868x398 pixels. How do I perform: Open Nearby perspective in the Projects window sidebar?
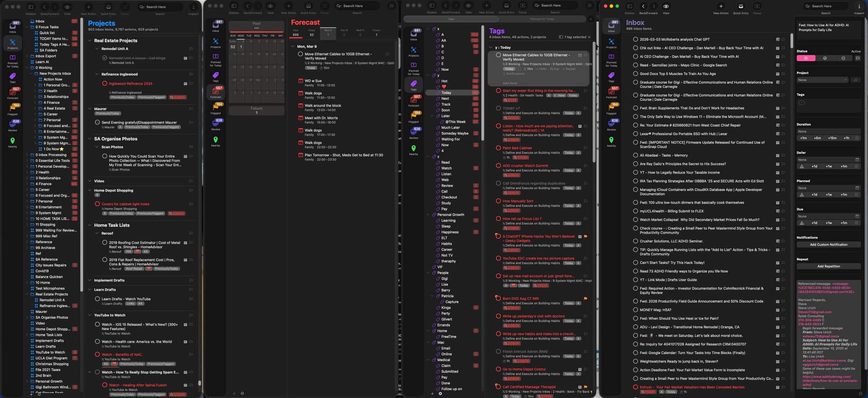(12, 141)
